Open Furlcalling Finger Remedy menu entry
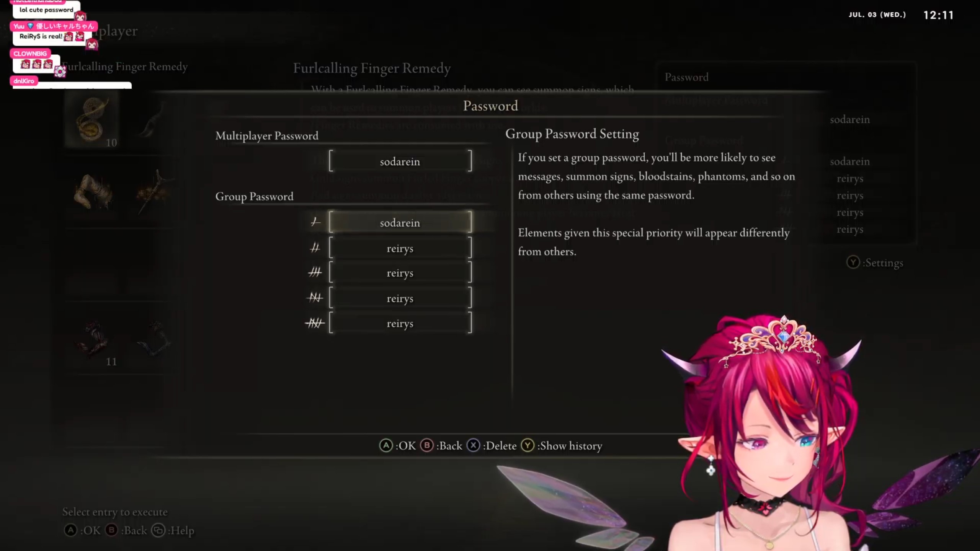This screenshot has height=551, width=980. [x=126, y=67]
